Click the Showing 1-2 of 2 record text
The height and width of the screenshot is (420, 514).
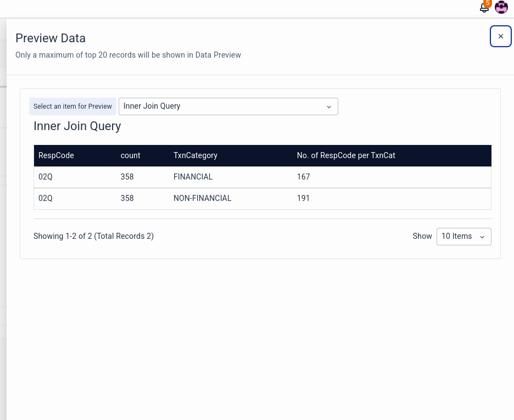point(93,236)
